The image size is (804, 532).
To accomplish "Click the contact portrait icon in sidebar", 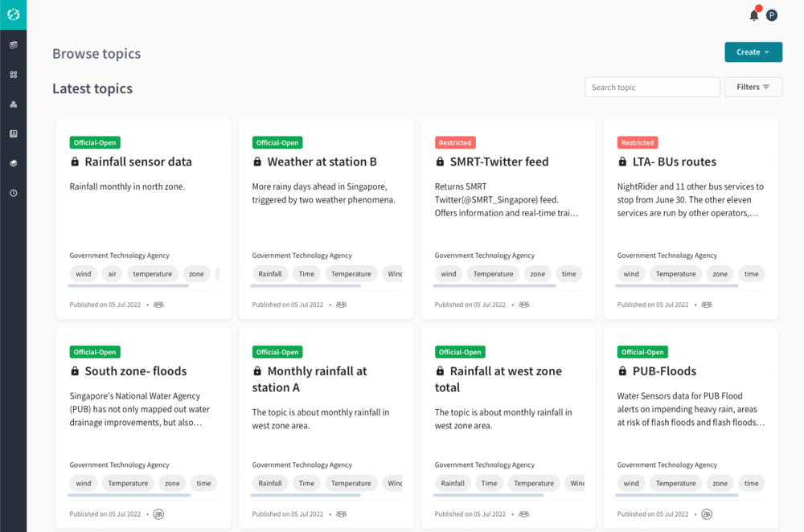I will [x=13, y=134].
